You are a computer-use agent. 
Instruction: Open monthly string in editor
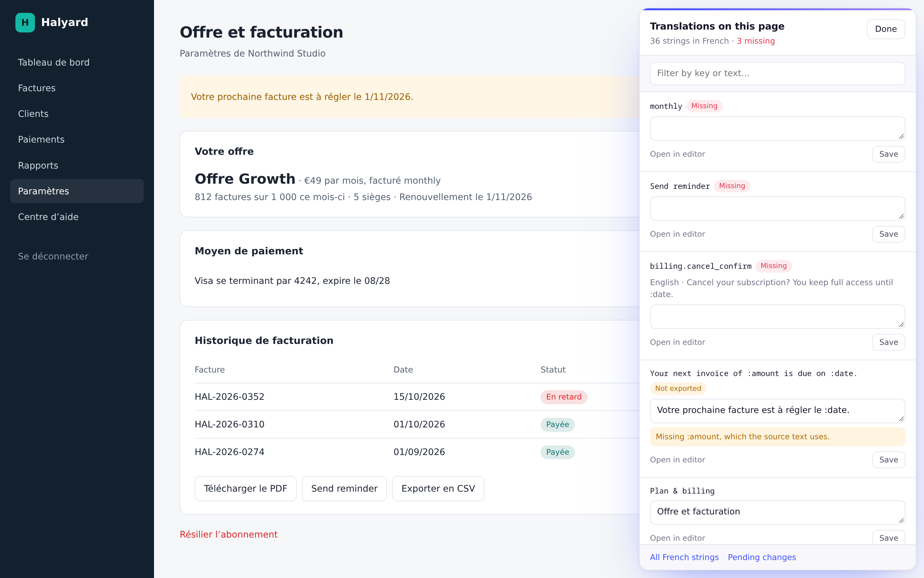(677, 154)
